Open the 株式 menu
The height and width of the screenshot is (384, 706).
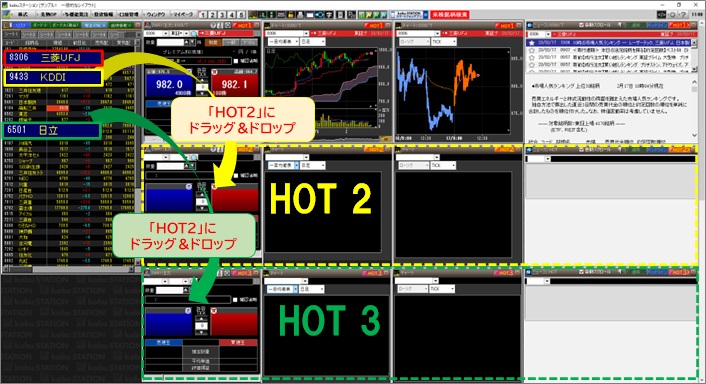click(22, 14)
